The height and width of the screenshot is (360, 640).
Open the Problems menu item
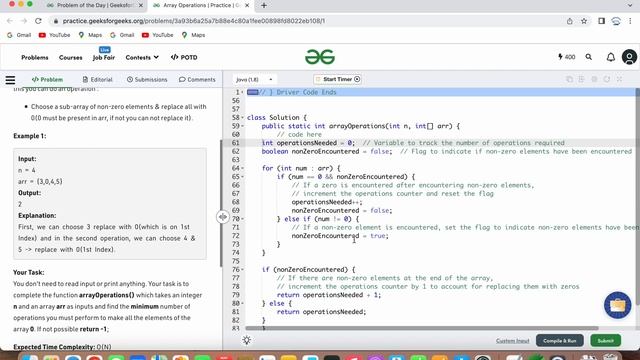point(35,58)
